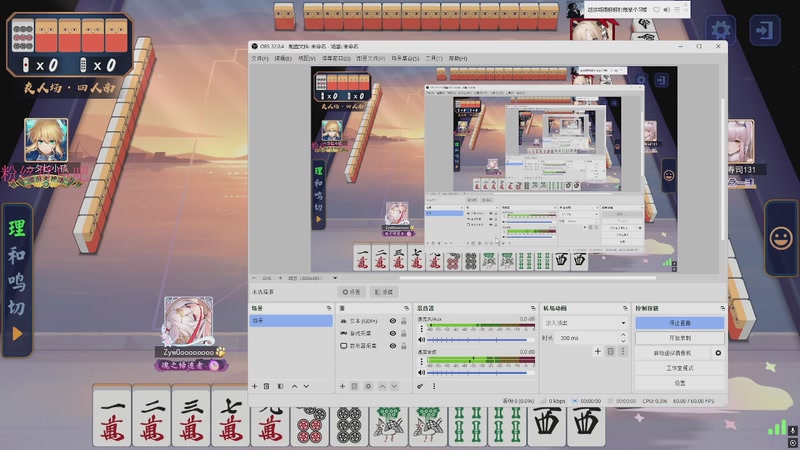800x450 pixels.
Task: Pop out the Sources dock
Action: (x=407, y=308)
